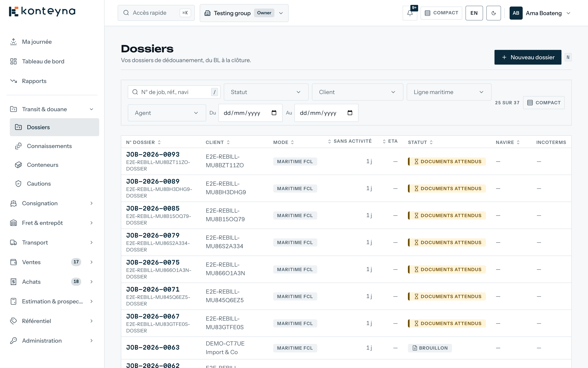
Task: Sort by Mode column
Action: coord(284,142)
